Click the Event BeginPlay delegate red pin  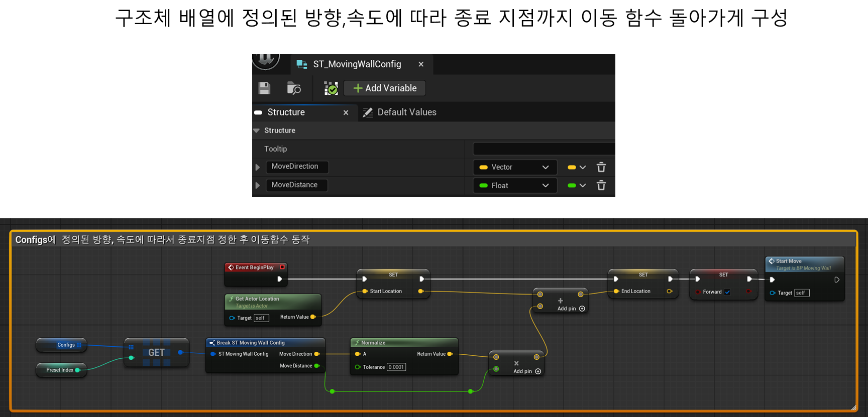[x=282, y=267]
